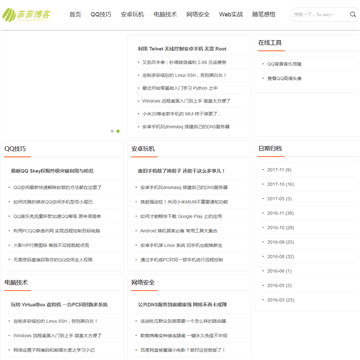Open the Web实战 nav menu
This screenshot has height=360, width=360.
tap(231, 14)
